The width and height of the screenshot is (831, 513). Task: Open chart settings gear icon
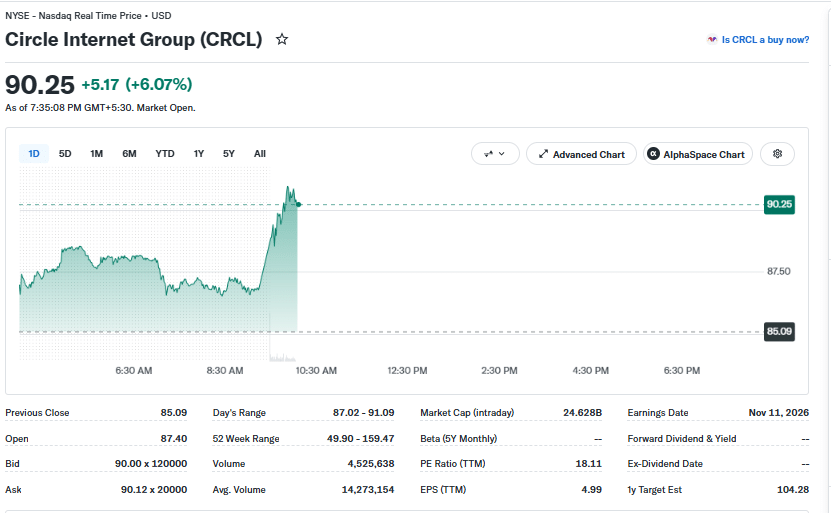pos(777,154)
